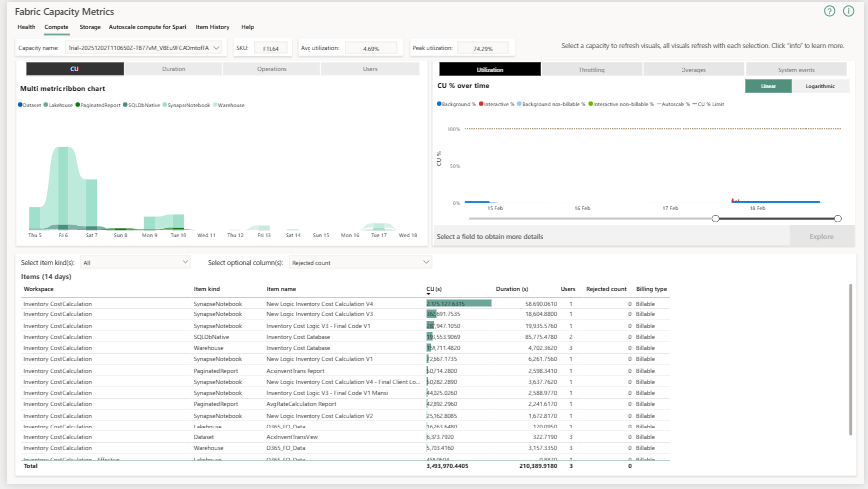Show the Duration metric in ribbon chart
Screen dimensions: 868x489
coord(174,69)
